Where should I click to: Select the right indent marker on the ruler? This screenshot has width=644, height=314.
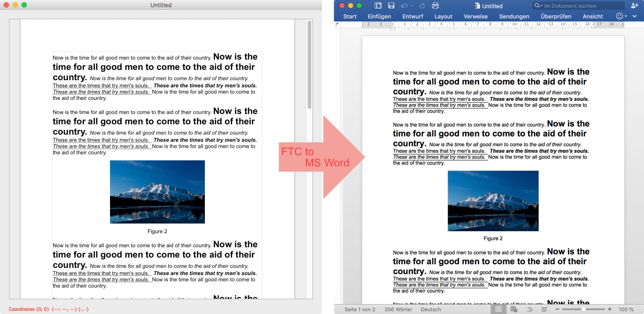click(593, 26)
